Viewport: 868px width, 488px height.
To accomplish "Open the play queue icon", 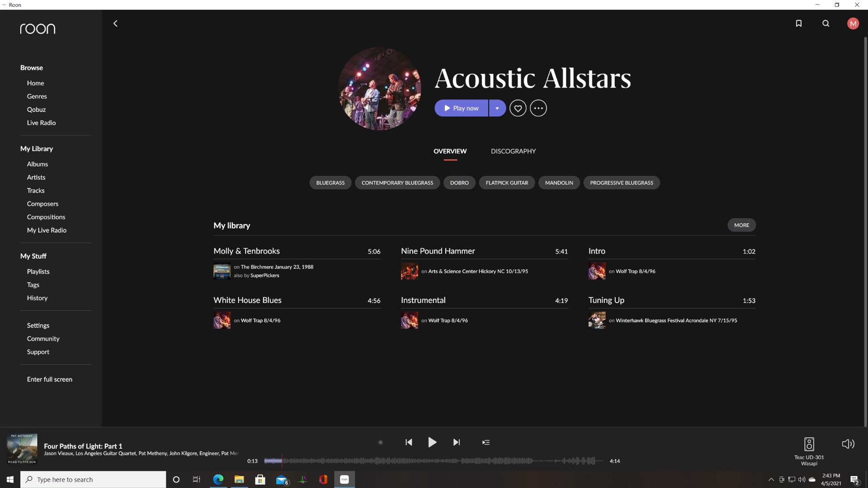I will (486, 442).
